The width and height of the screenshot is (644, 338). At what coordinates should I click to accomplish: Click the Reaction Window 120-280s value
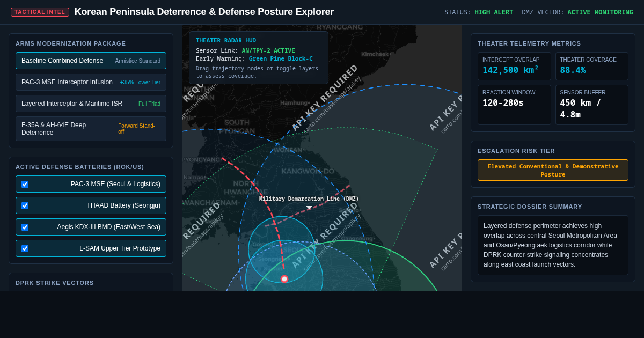tap(503, 102)
